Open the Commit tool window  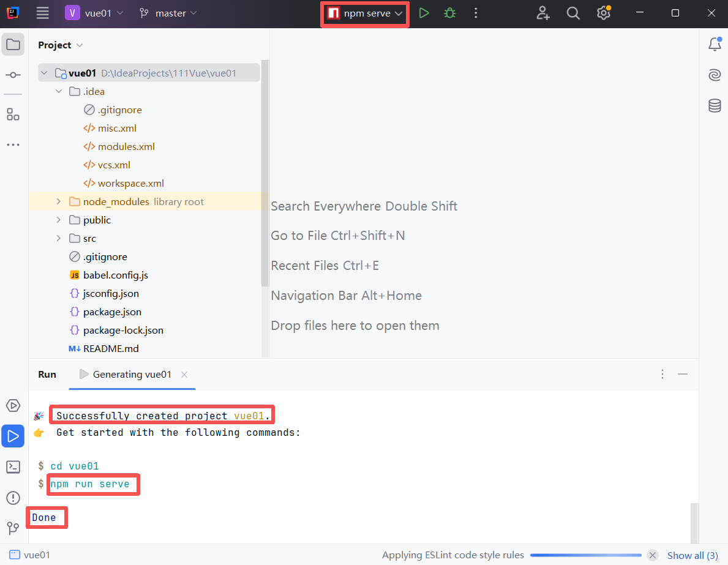[x=13, y=75]
